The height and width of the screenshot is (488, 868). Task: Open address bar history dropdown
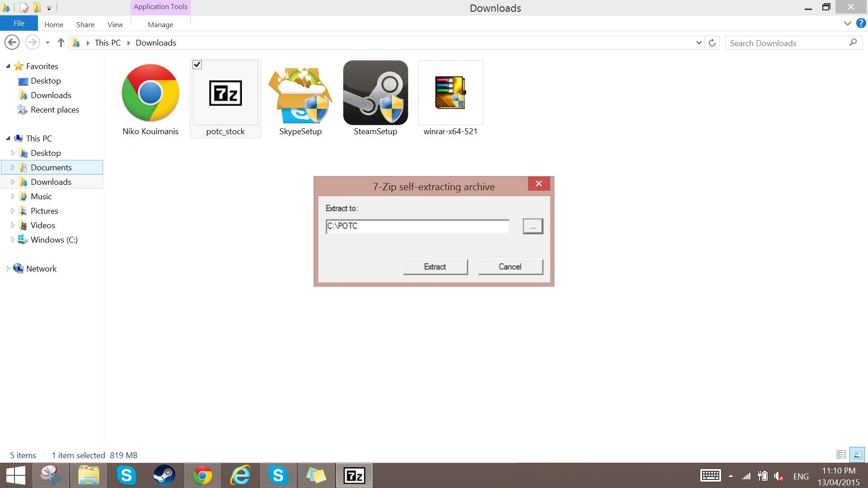pyautogui.click(x=699, y=43)
